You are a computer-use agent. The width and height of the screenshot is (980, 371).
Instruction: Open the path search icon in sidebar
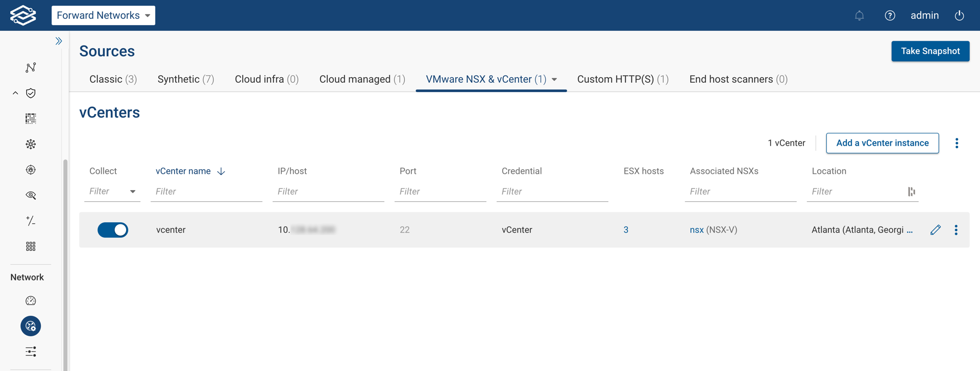tap(31, 67)
